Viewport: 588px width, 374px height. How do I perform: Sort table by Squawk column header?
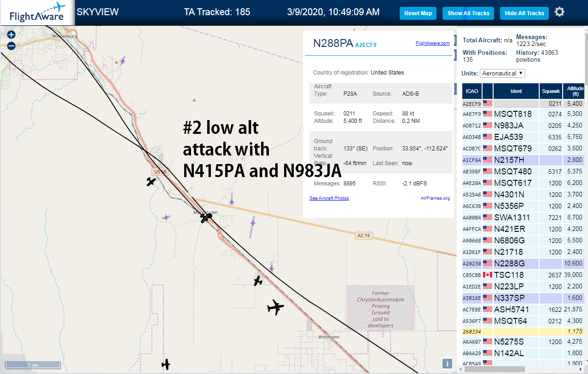point(551,91)
